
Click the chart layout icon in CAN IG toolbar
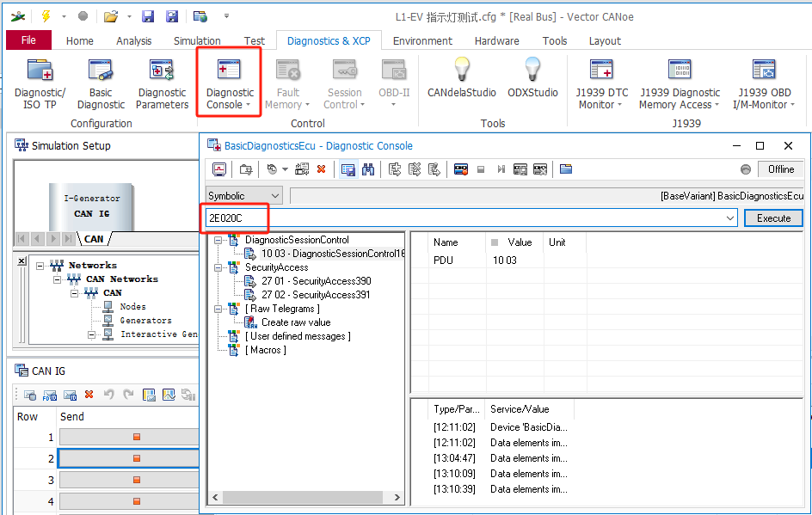(x=169, y=395)
